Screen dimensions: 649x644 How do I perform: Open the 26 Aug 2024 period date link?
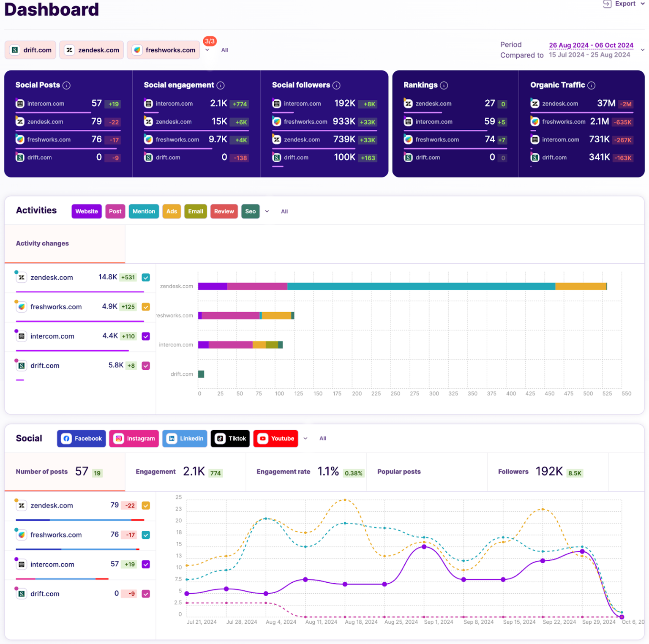point(591,45)
